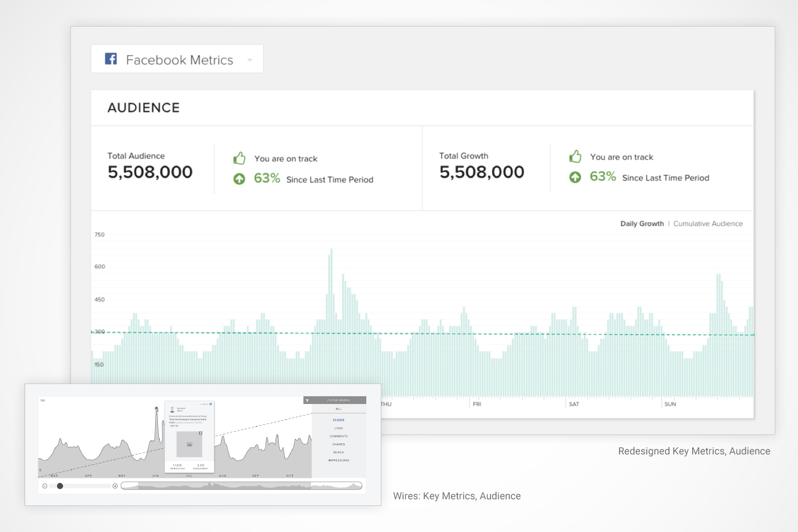Image resolution: width=798 pixels, height=532 pixels.
Task: Click the account avatar in the post popup
Action: coord(172,410)
